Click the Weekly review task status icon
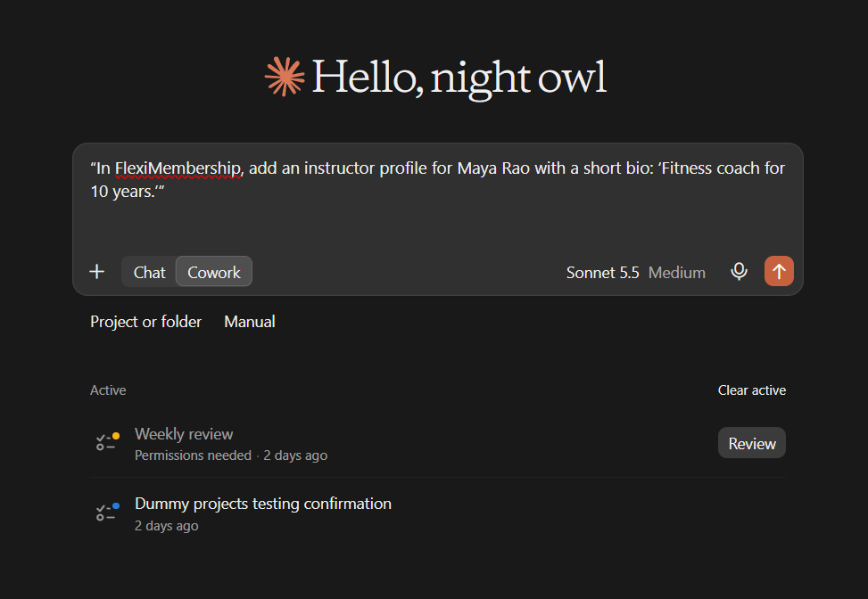 pyautogui.click(x=107, y=441)
